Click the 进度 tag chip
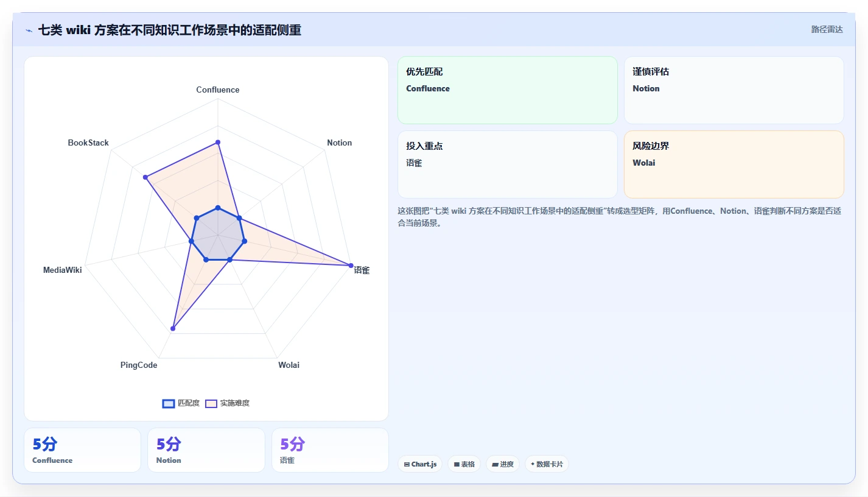 (x=503, y=464)
